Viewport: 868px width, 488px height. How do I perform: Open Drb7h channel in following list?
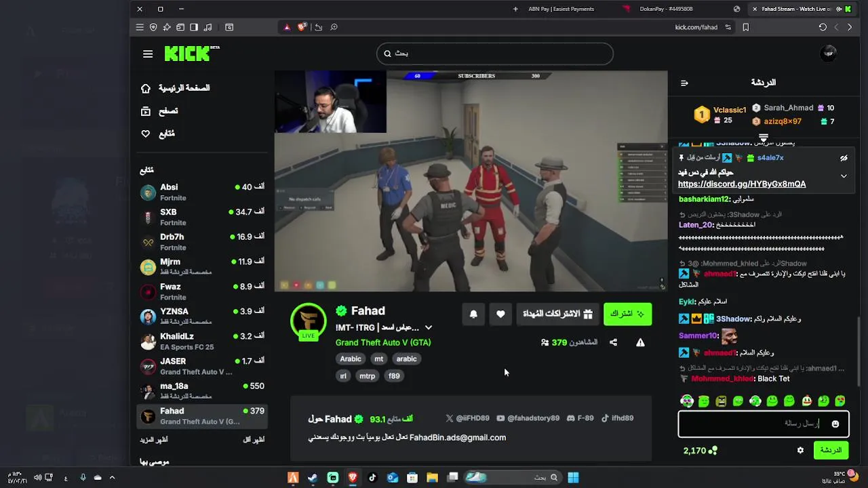(x=202, y=242)
